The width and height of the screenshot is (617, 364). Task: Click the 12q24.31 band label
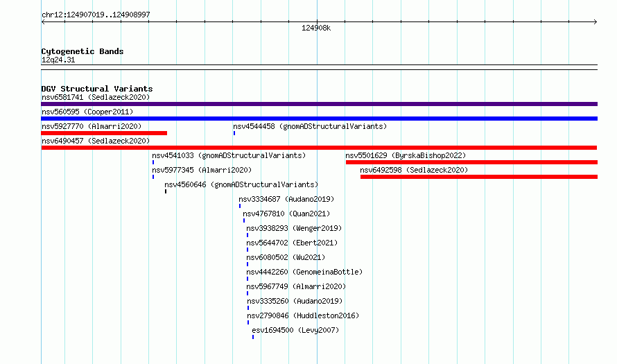click(x=58, y=60)
